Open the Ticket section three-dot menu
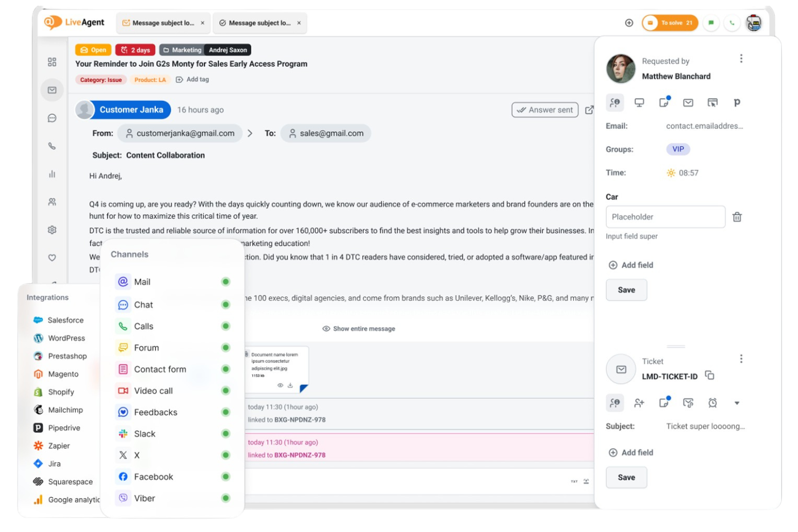Image resolution: width=798 pixels, height=532 pixels. [x=741, y=358]
